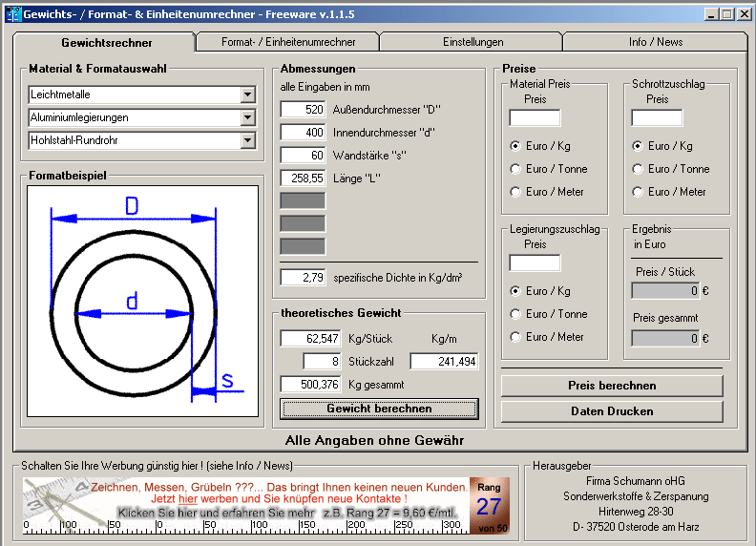The width and height of the screenshot is (756, 546).
Task: Click the Stückzahl field
Action: pyautogui.click(x=322, y=361)
